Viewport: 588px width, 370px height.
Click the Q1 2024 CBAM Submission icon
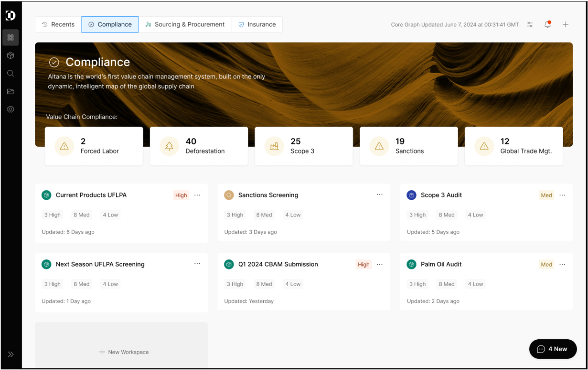click(229, 264)
